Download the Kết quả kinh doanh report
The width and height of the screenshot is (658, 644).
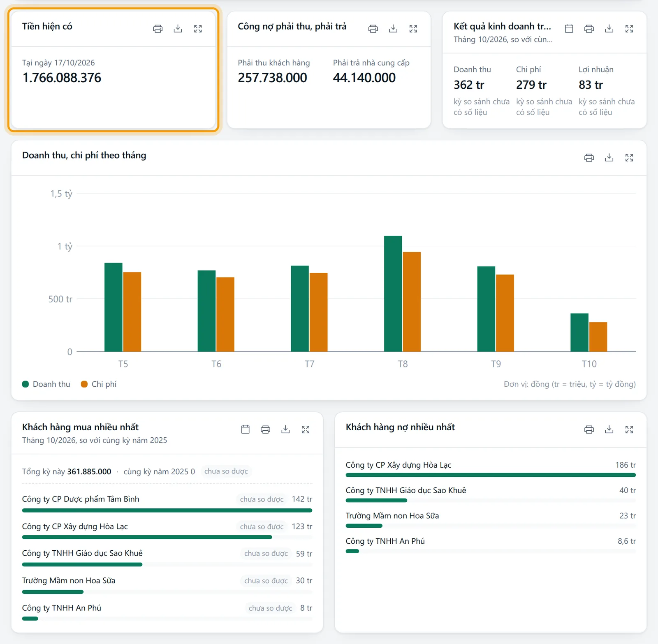tap(609, 29)
